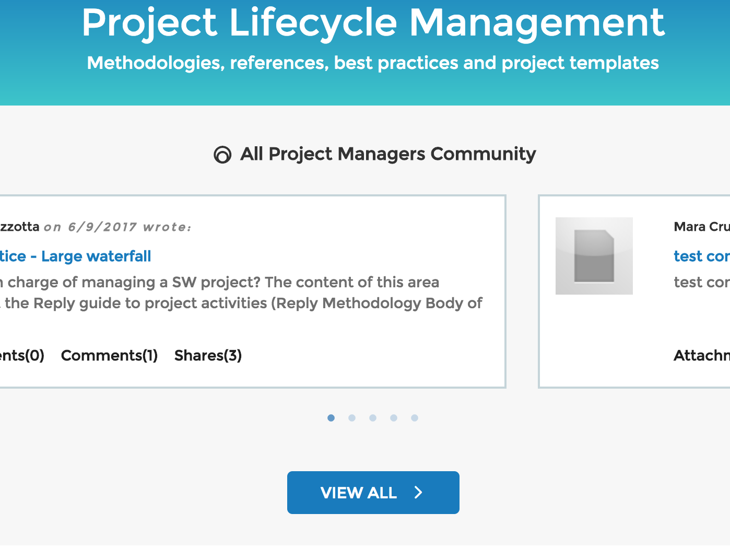Open the Large waterfall post link
This screenshot has width=730, height=560.
click(75, 256)
